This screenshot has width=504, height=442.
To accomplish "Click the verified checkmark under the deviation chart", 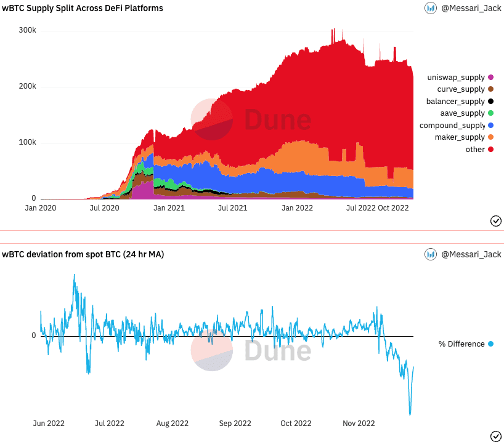I will click(x=495, y=436).
